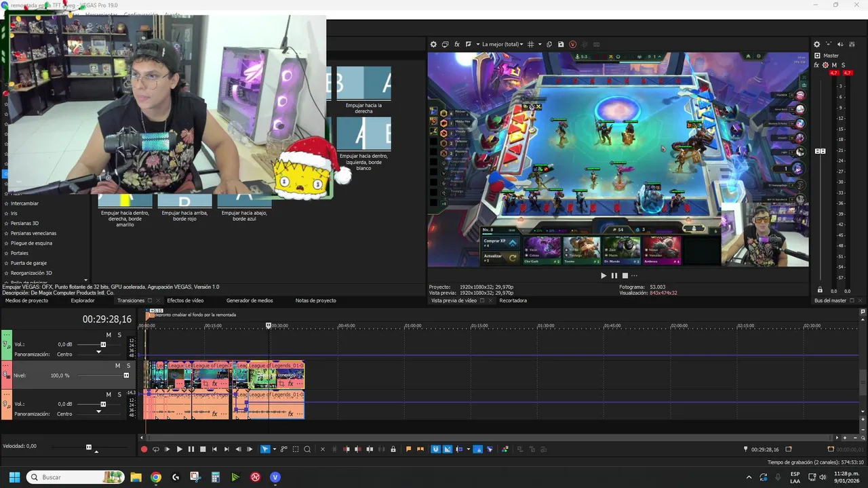Open Efectos de vídeo tab
Viewport: 868px width, 488px height.
[x=185, y=301]
